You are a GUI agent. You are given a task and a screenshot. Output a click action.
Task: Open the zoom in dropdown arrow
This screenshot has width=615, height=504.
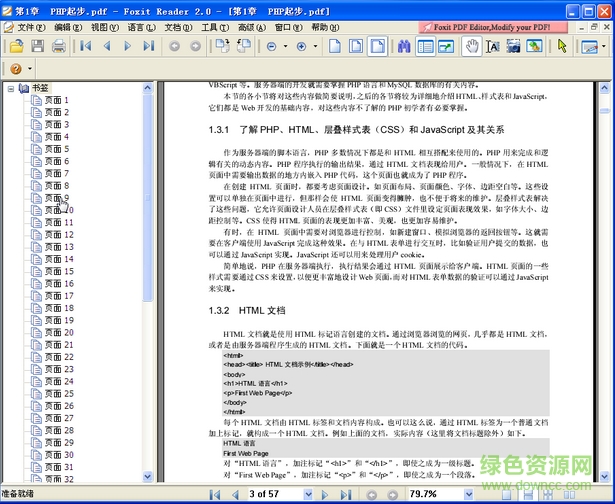point(315,46)
